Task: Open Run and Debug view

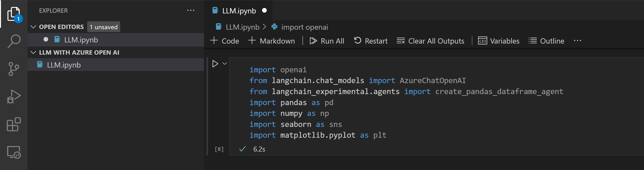Action: (14, 96)
